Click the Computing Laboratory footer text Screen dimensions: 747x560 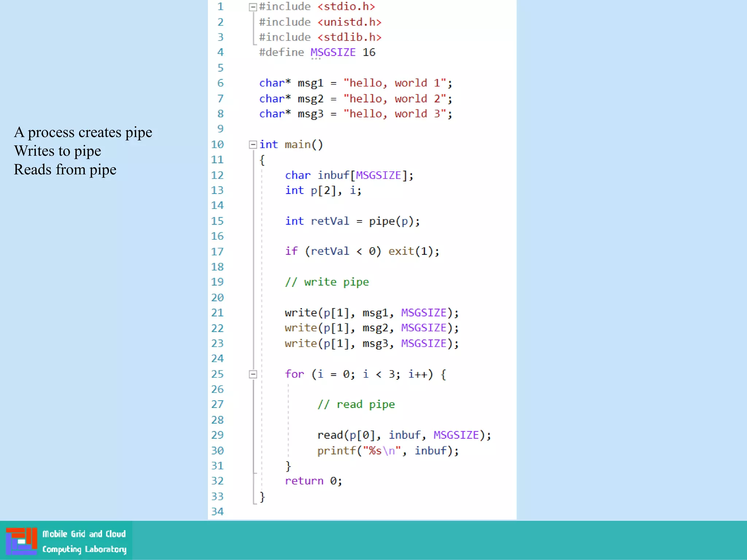pos(84,549)
